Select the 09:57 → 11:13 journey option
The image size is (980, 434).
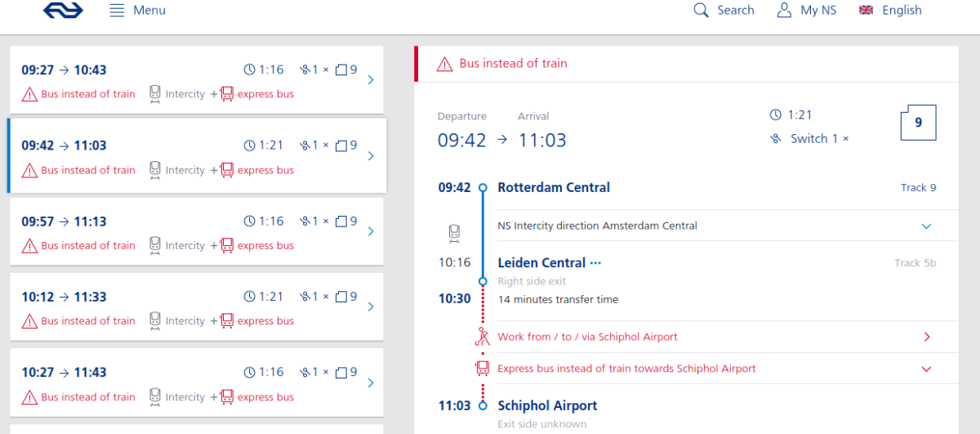click(197, 232)
